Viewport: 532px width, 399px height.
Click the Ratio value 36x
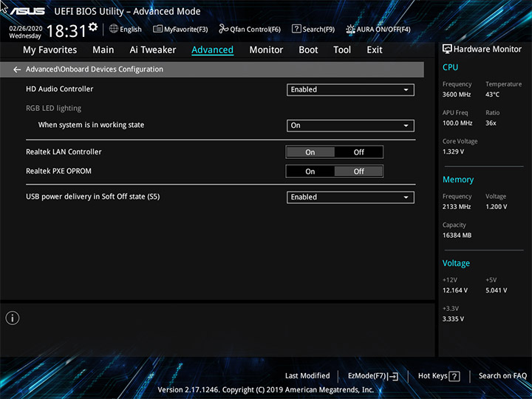pos(491,123)
